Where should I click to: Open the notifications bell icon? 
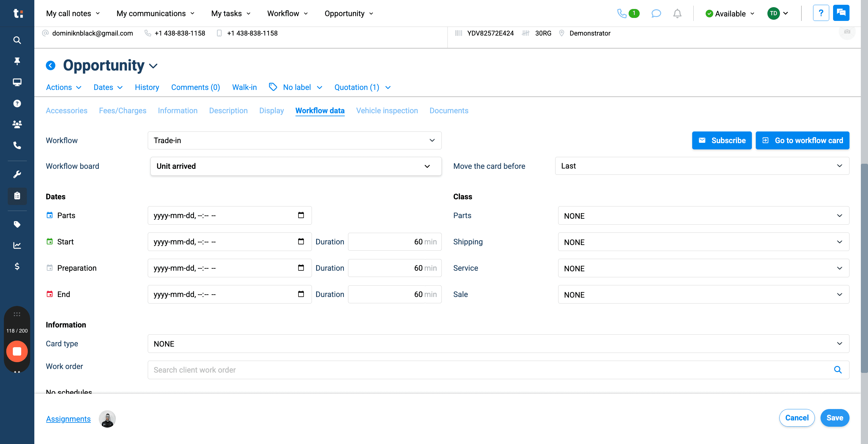click(677, 13)
